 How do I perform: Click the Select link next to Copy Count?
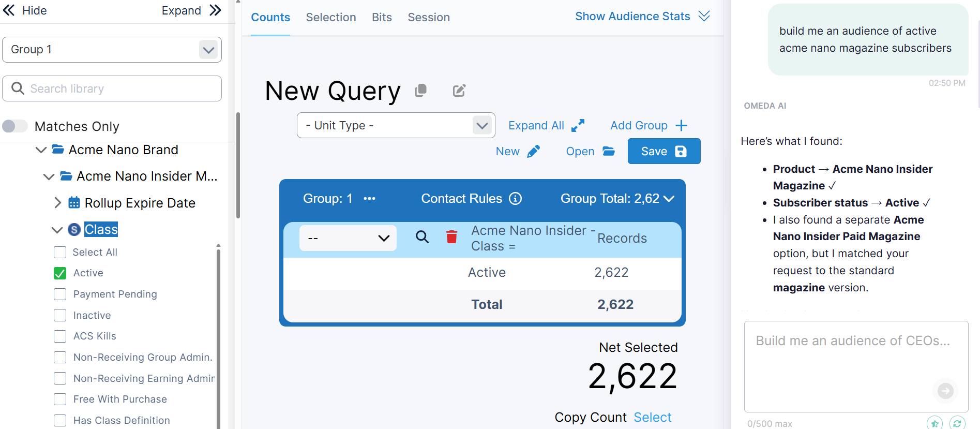653,417
